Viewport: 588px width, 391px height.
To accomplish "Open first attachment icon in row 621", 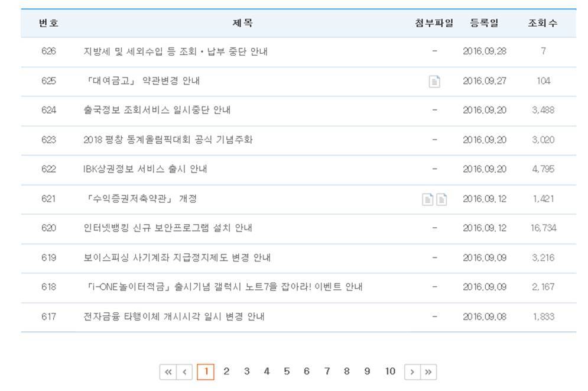I will [x=427, y=199].
